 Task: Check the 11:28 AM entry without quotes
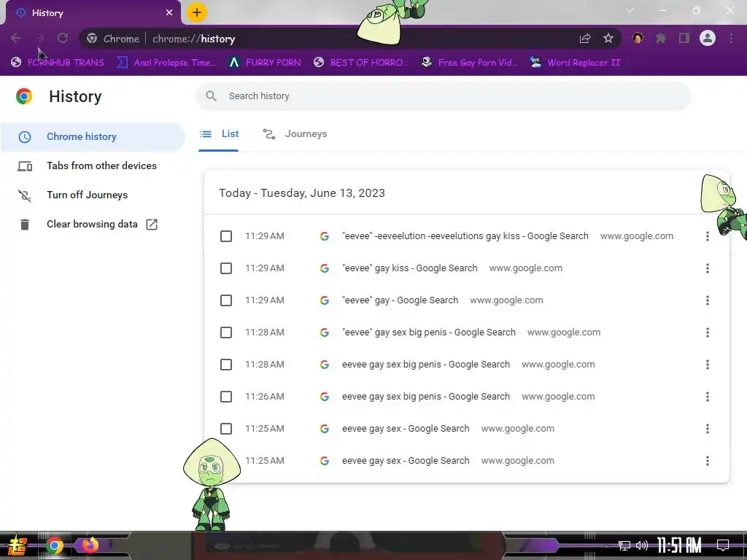click(x=226, y=365)
